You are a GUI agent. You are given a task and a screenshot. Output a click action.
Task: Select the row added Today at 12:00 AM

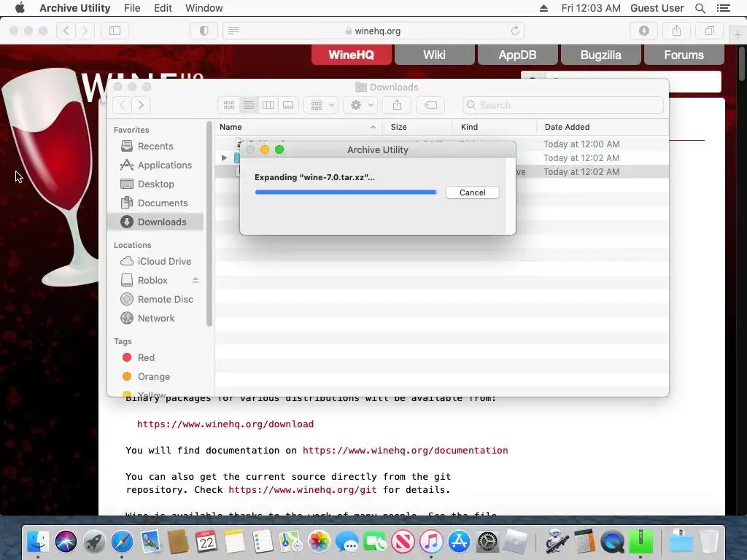click(x=441, y=144)
